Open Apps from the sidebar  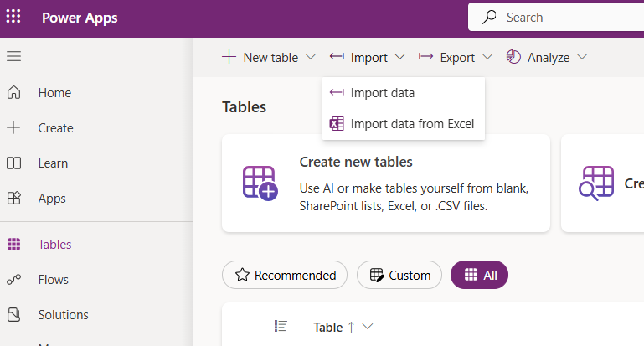52,199
